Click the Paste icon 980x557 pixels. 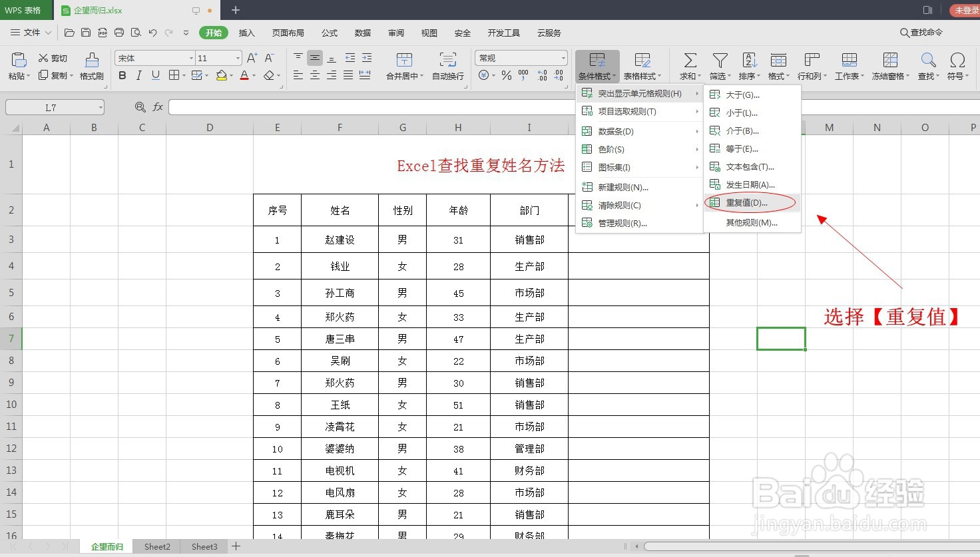coord(17,61)
